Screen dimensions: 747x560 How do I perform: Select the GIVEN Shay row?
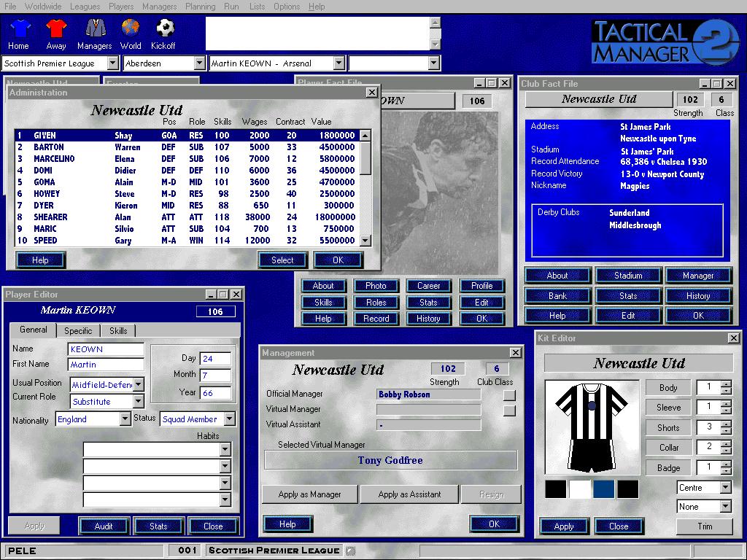click(x=187, y=136)
